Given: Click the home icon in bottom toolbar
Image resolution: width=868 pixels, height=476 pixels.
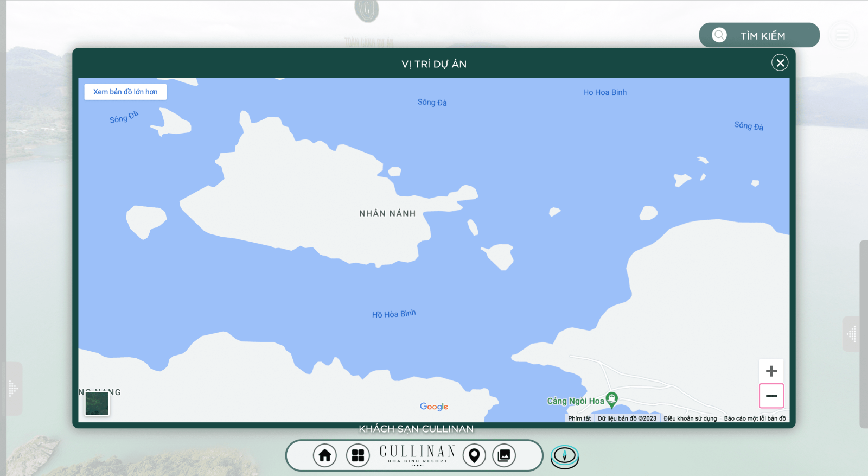Looking at the screenshot, I should coord(325,455).
